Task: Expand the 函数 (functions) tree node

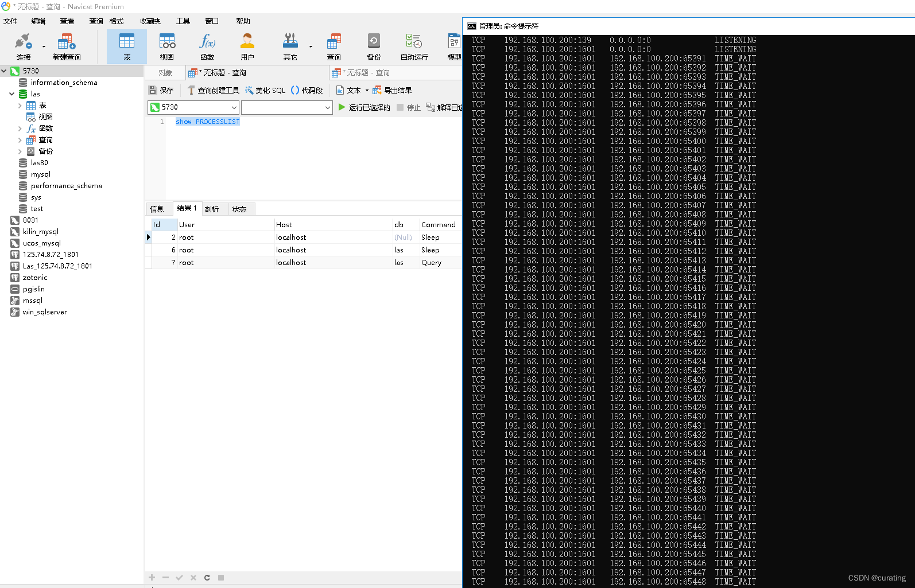Action: click(20, 128)
